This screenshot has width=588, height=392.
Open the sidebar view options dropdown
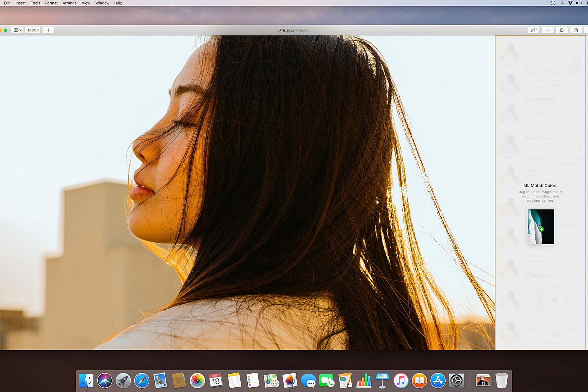click(x=17, y=30)
